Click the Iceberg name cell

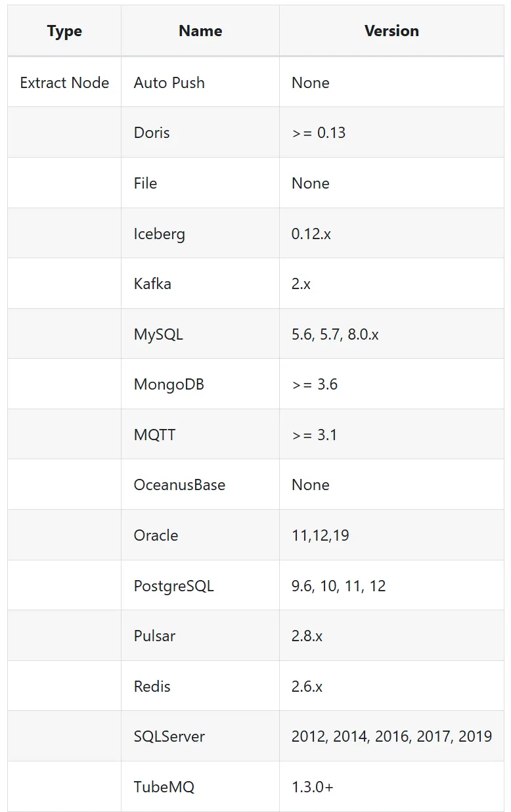(x=160, y=233)
